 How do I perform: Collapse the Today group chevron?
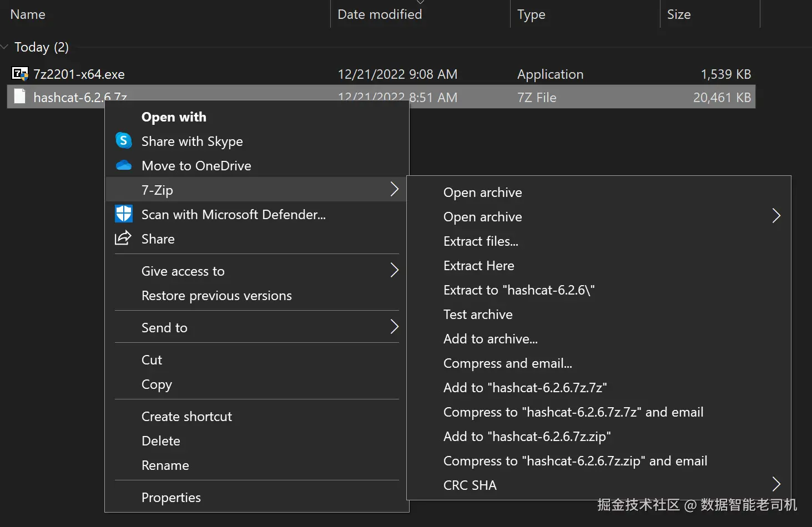click(5, 47)
